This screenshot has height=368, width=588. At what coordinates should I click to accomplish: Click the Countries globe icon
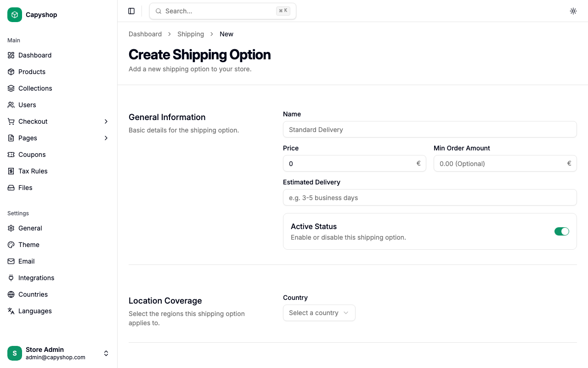[x=11, y=294]
